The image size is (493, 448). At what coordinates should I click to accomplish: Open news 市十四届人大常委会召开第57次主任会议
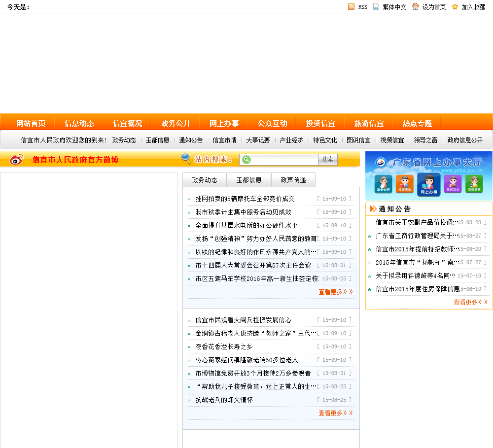coord(253,265)
